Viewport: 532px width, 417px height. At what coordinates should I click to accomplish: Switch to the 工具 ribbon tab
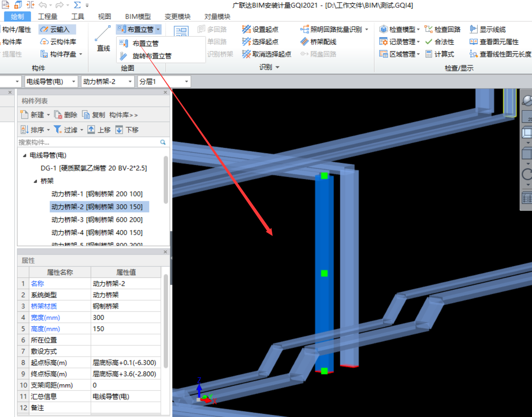77,16
